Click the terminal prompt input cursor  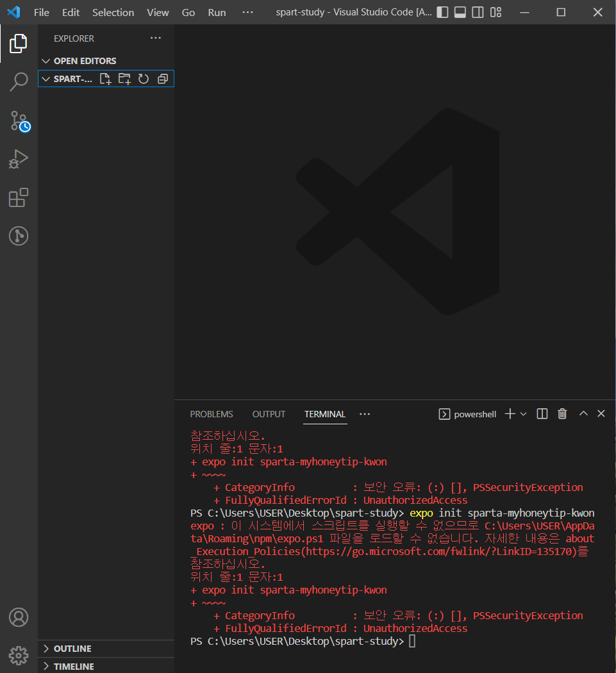click(412, 641)
